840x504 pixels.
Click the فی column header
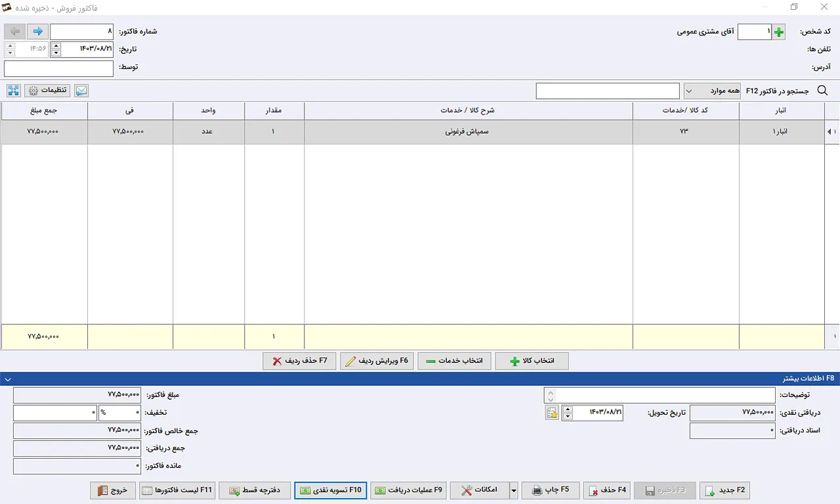tap(130, 111)
